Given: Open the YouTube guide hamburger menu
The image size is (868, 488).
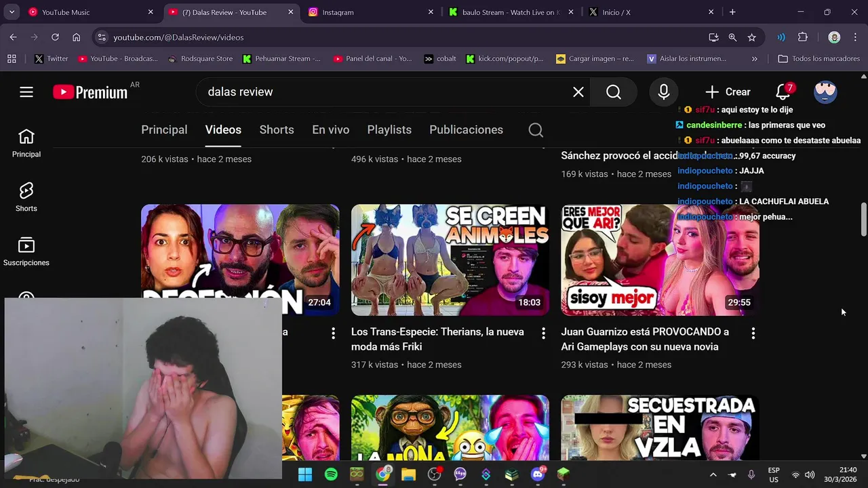Looking at the screenshot, I should pyautogui.click(x=26, y=91).
